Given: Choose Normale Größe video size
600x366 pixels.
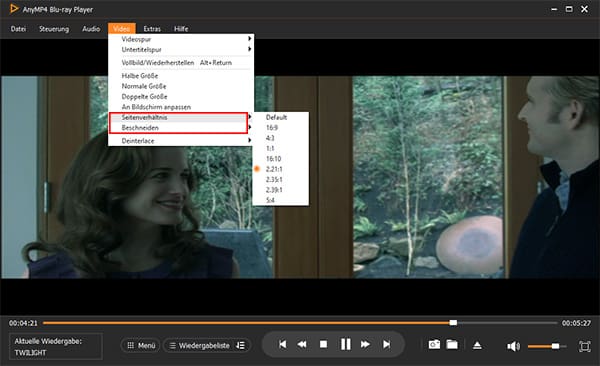Looking at the screenshot, I should tap(181, 86).
